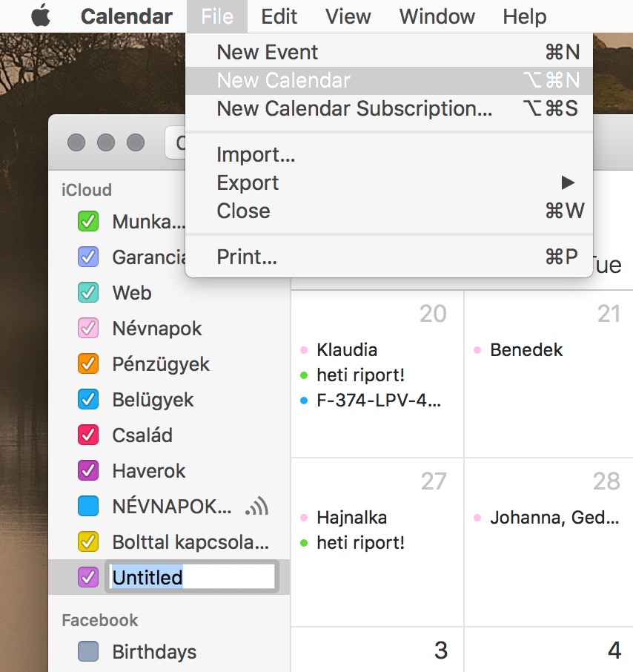The image size is (633, 672).
Task: Enable the Facebook Birthdays calendar
Action: coord(88,651)
